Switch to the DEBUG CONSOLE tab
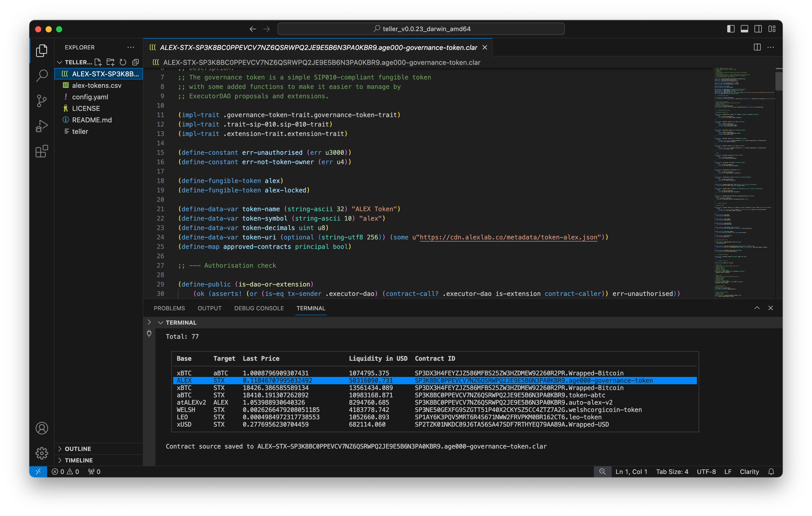The width and height of the screenshot is (812, 516). 259,308
